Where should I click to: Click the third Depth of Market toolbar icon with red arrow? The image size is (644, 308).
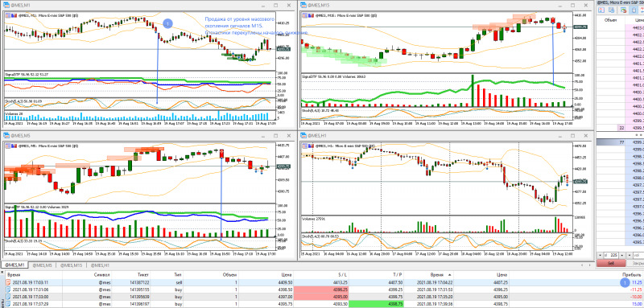coord(623,10)
